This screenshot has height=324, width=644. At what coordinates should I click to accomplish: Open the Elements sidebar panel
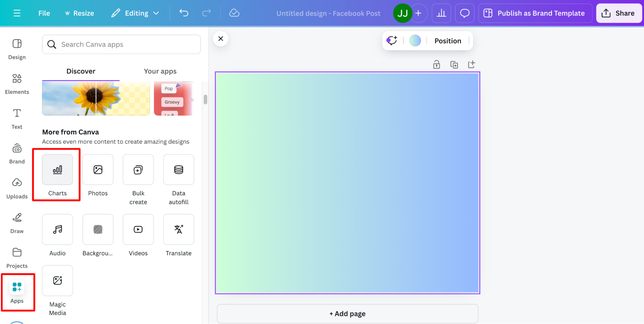point(17,84)
